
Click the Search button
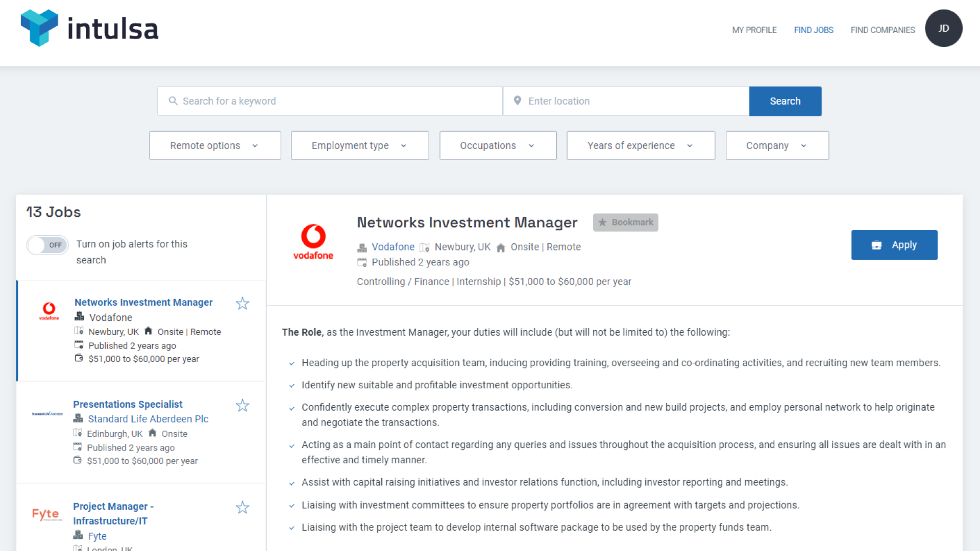click(785, 101)
